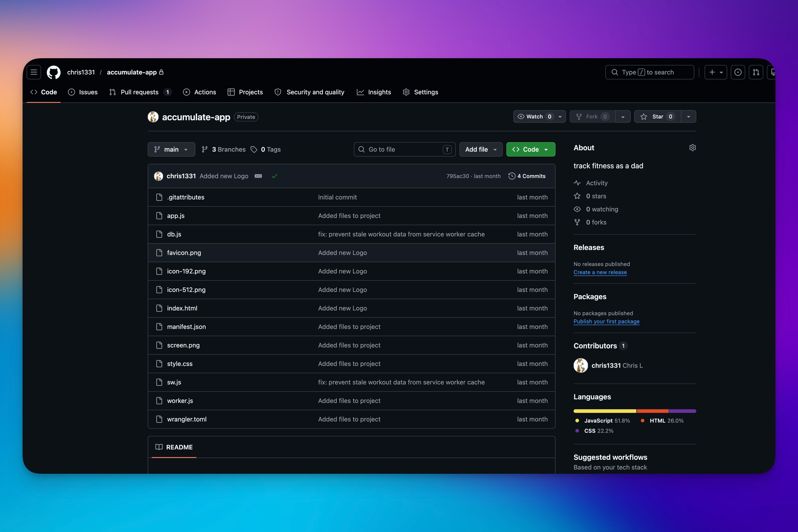Open the About section settings gear

tap(692, 147)
